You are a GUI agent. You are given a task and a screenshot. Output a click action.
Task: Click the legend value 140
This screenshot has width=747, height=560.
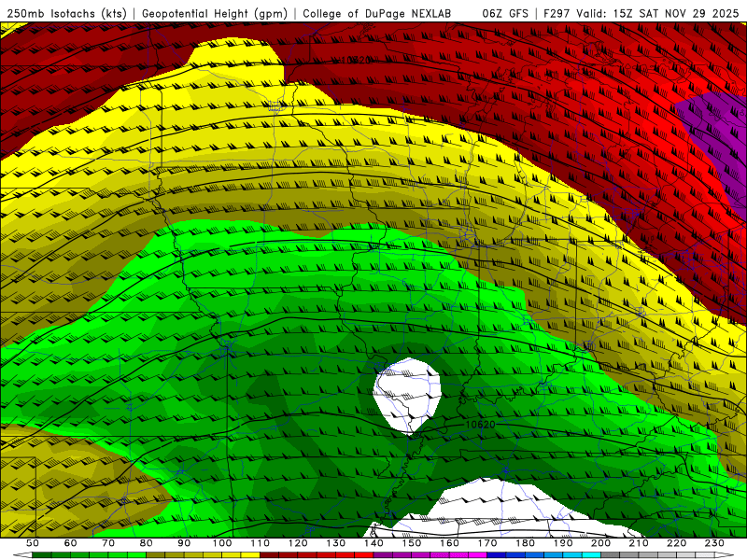[373, 543]
